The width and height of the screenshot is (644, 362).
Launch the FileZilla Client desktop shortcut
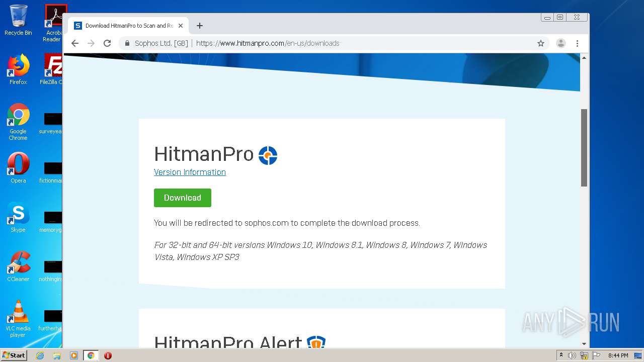[52, 69]
